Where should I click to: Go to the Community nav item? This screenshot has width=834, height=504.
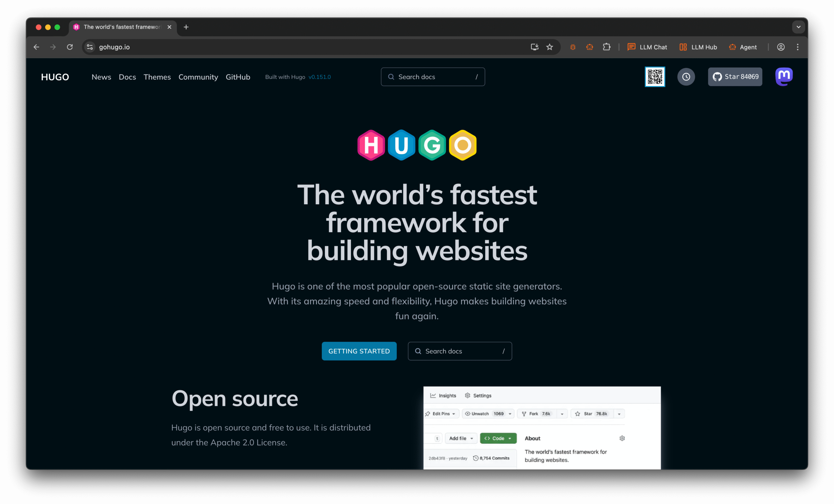click(x=198, y=77)
